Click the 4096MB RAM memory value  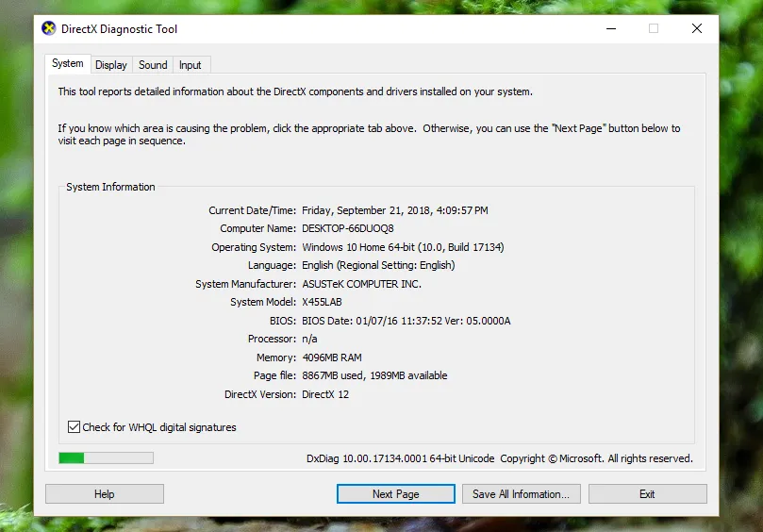coord(331,357)
